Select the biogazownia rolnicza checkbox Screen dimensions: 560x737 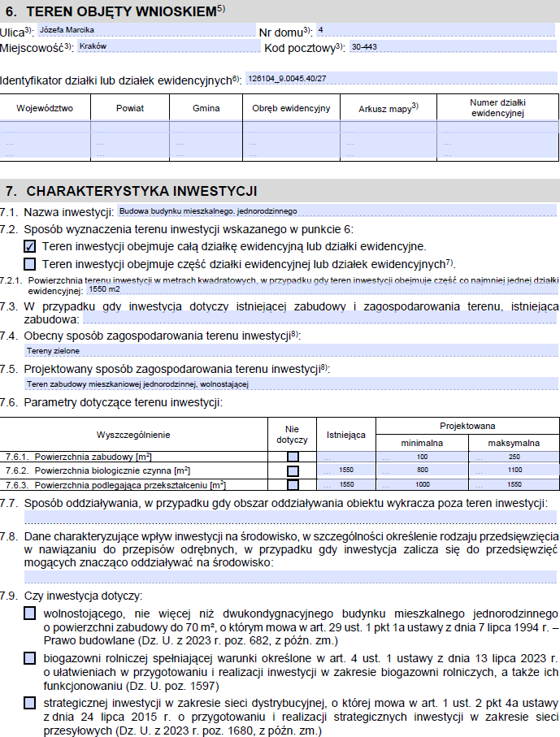(30, 657)
